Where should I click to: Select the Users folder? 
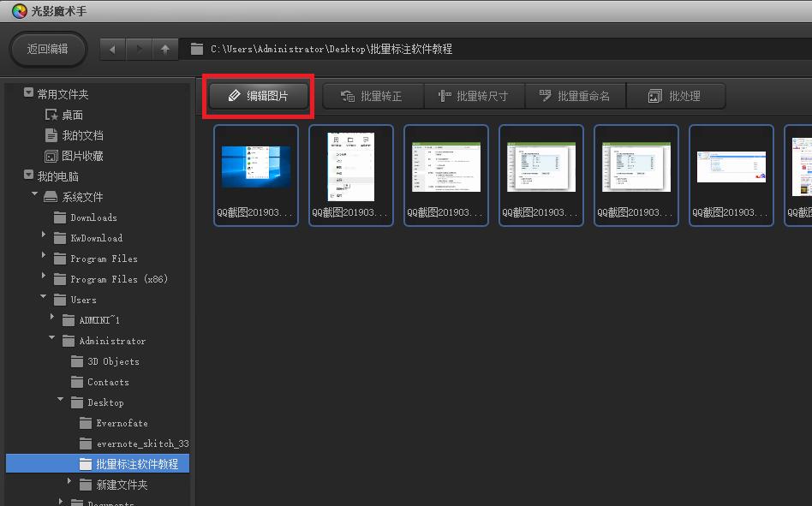[x=75, y=300]
